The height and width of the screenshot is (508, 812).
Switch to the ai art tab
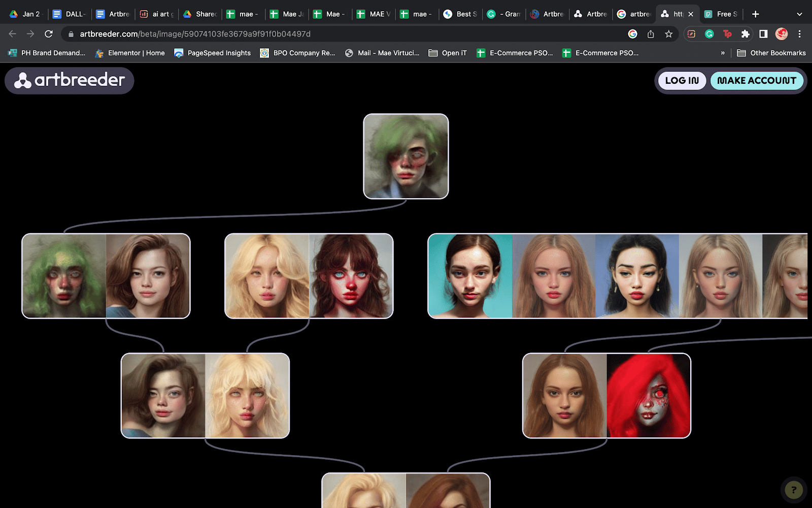[x=157, y=14]
